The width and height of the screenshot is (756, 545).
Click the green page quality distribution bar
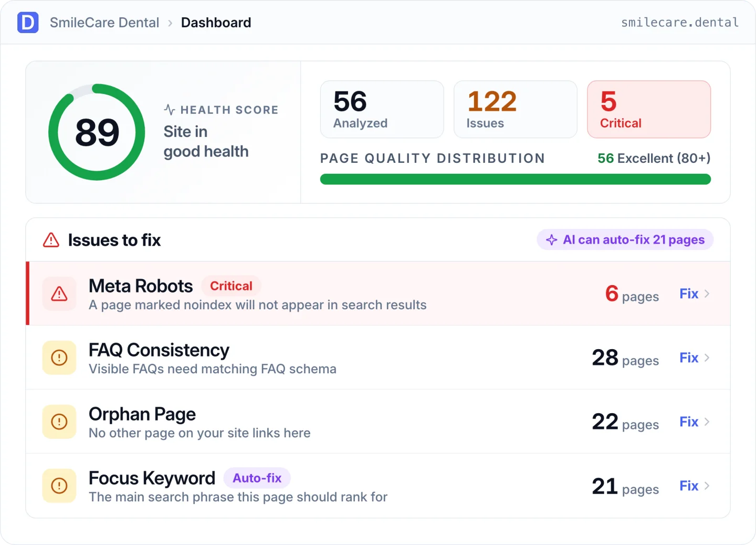click(516, 180)
